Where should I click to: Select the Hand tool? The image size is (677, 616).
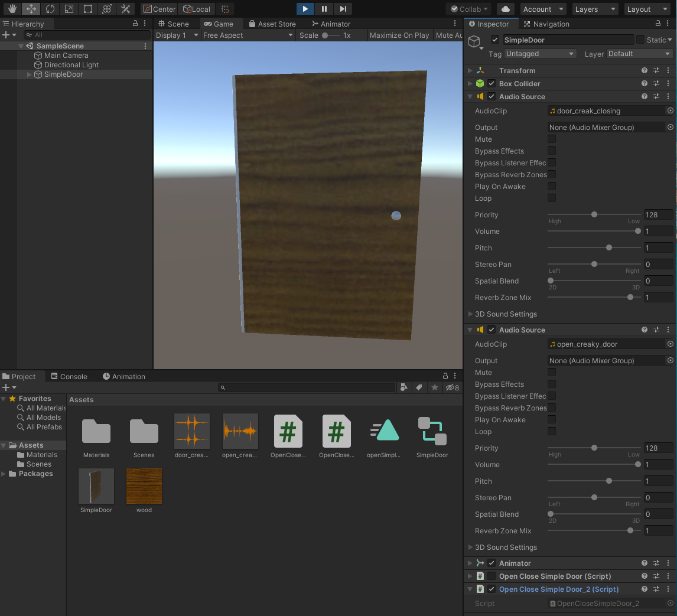coord(12,9)
